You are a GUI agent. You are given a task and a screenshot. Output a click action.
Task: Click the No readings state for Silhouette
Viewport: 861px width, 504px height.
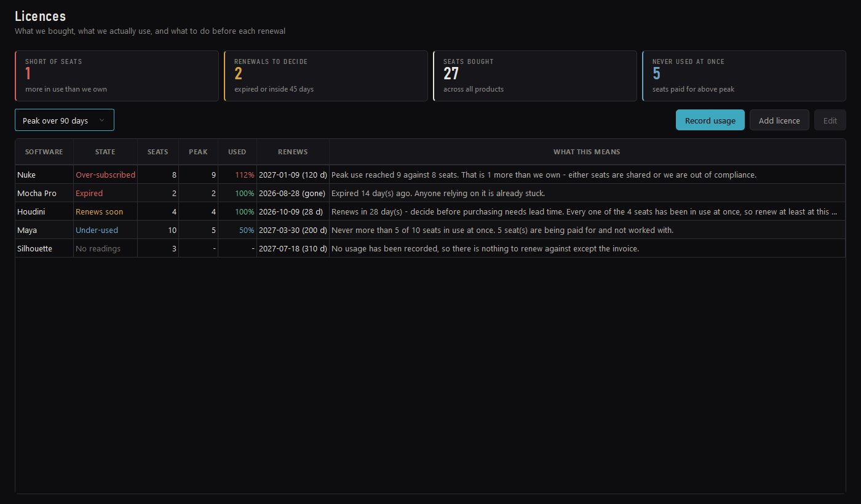[x=105, y=248]
